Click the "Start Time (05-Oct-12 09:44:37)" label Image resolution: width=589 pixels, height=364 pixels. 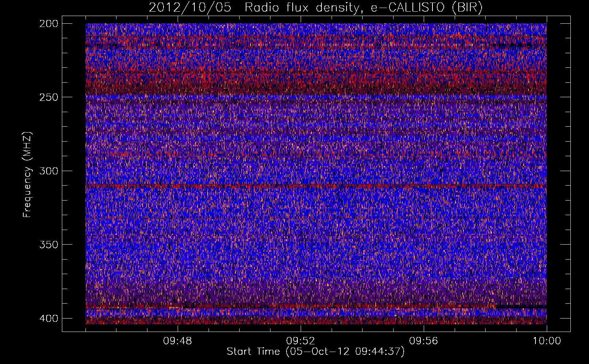click(x=316, y=352)
